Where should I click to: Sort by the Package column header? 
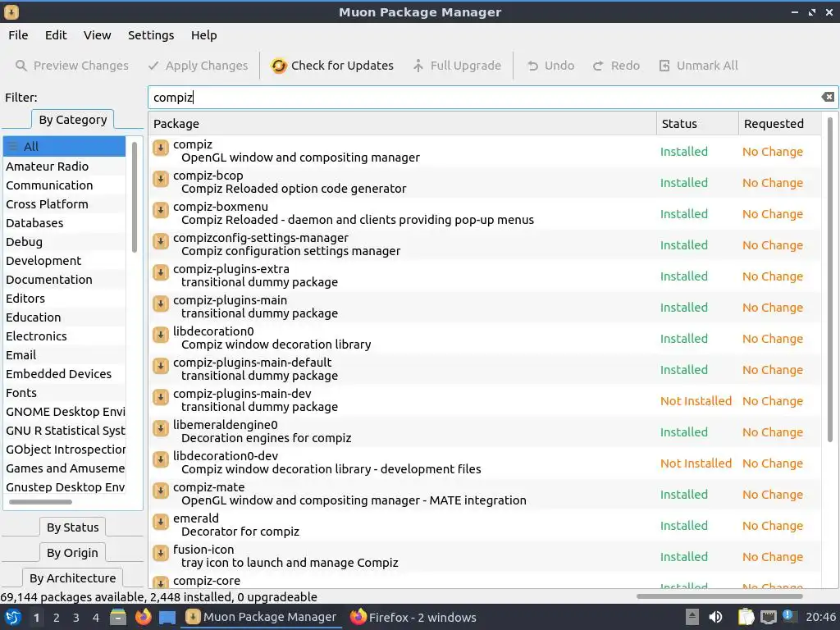(x=402, y=124)
